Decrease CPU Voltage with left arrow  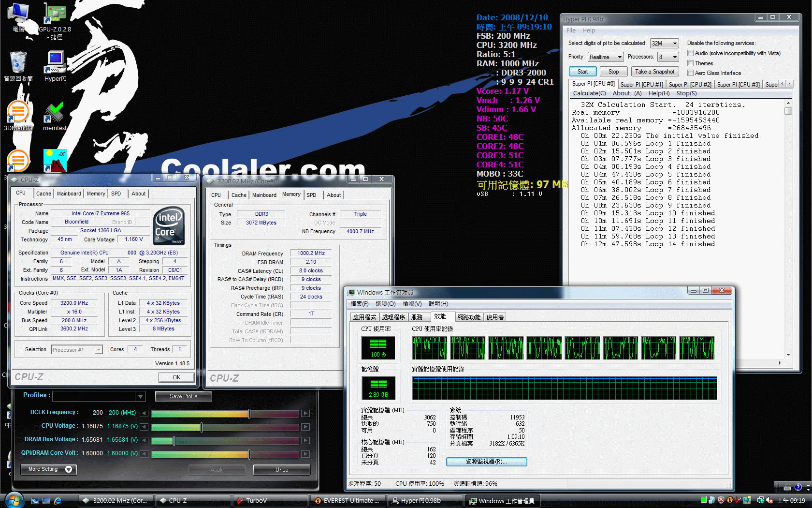[144, 427]
